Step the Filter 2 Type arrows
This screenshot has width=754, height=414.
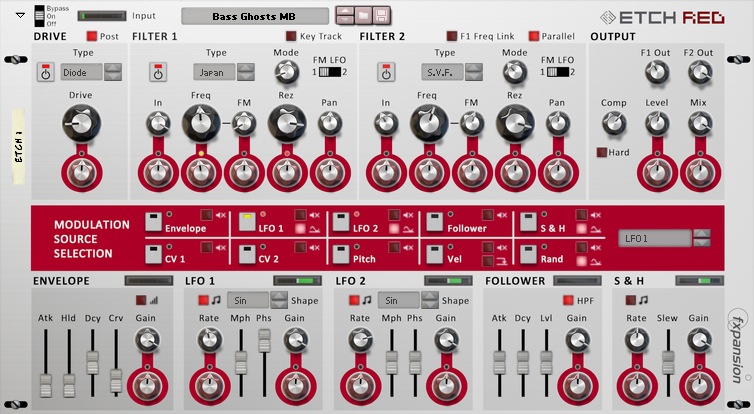point(474,73)
